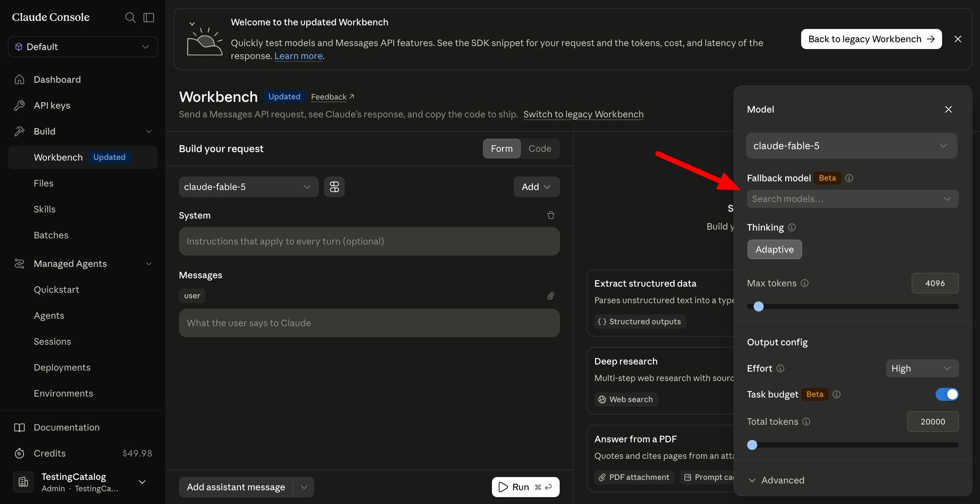The height and width of the screenshot is (504, 980).
Task: Open the Add dropdown menu
Action: [x=536, y=187]
